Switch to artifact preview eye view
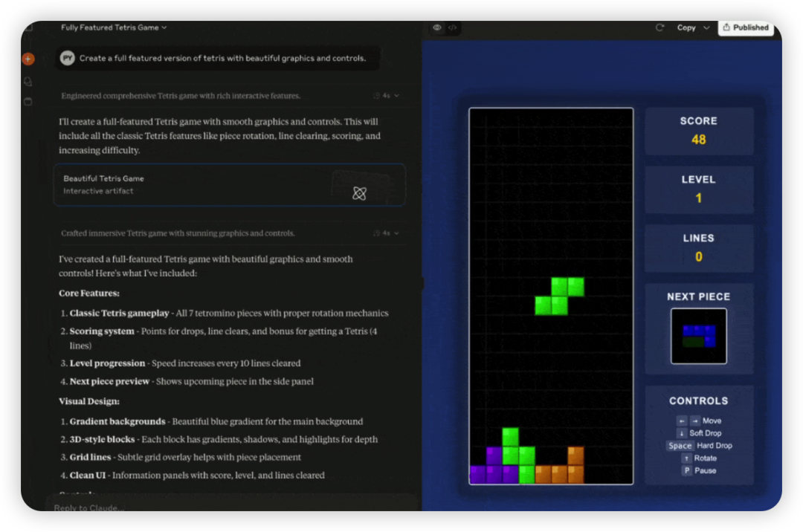This screenshot has width=803, height=532. (437, 27)
